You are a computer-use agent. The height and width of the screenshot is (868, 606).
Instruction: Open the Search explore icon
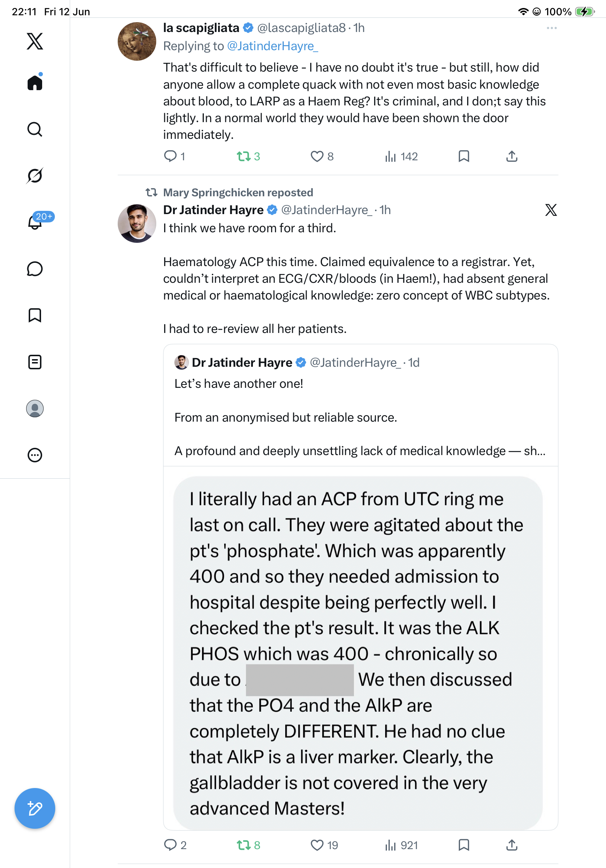coord(35,129)
